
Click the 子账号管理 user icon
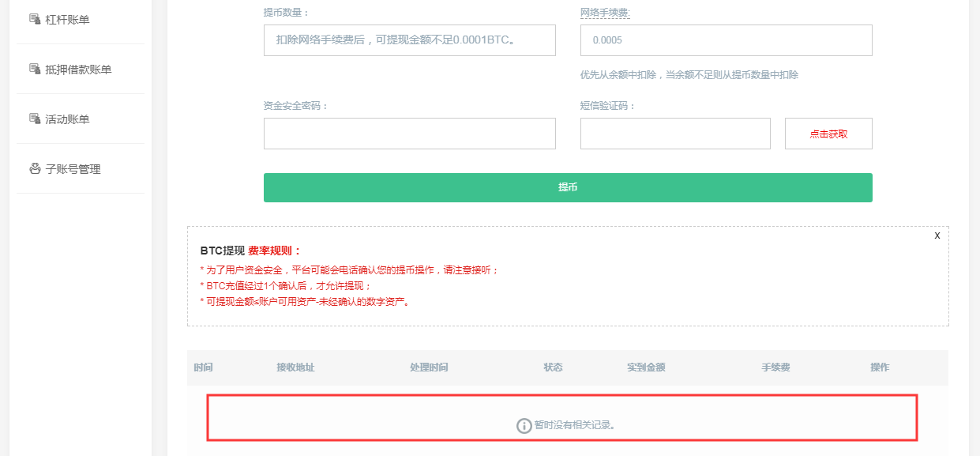coord(35,168)
